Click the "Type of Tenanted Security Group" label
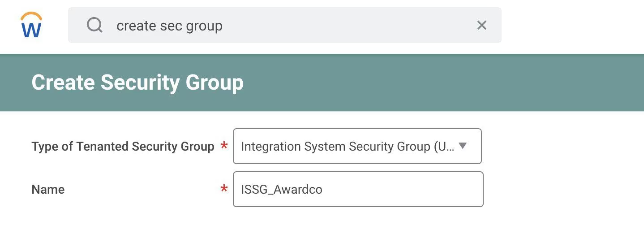The image size is (644, 243). (x=123, y=146)
